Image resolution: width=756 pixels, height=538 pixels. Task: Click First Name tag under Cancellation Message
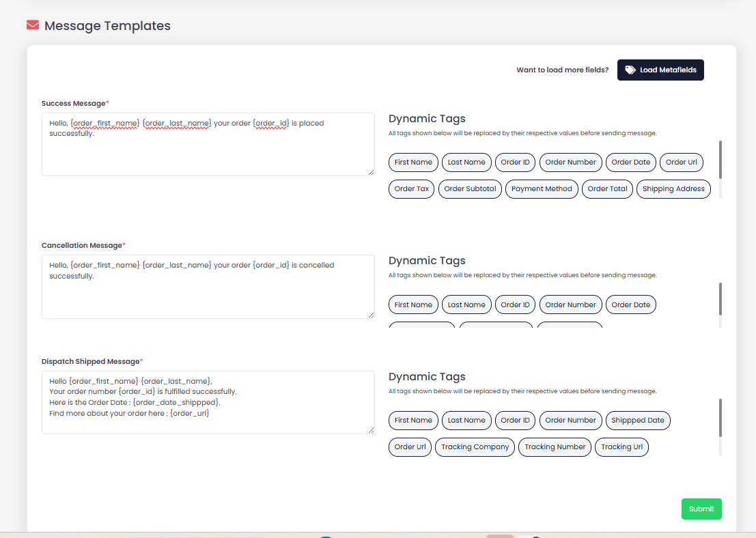tap(413, 305)
